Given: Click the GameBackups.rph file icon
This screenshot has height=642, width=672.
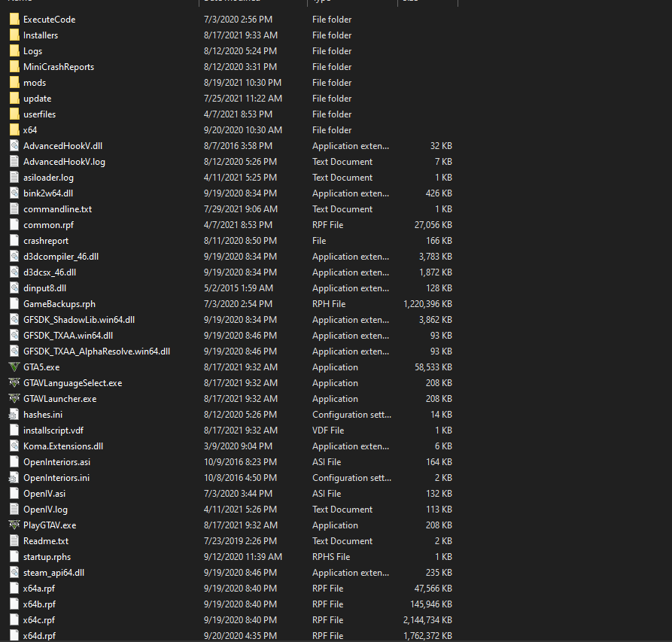Looking at the screenshot, I should tap(14, 304).
